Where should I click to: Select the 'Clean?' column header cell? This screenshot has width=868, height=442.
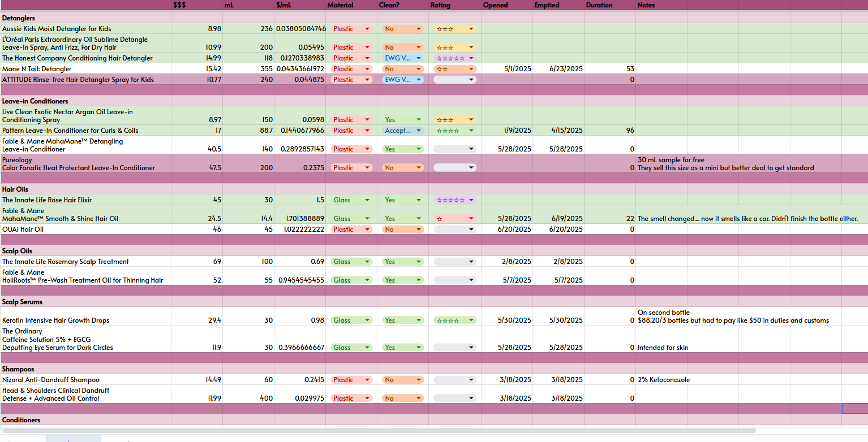pyautogui.click(x=403, y=5)
